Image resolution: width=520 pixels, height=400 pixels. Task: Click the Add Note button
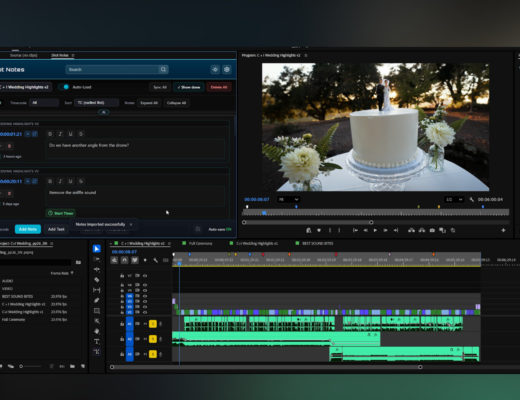[28, 229]
